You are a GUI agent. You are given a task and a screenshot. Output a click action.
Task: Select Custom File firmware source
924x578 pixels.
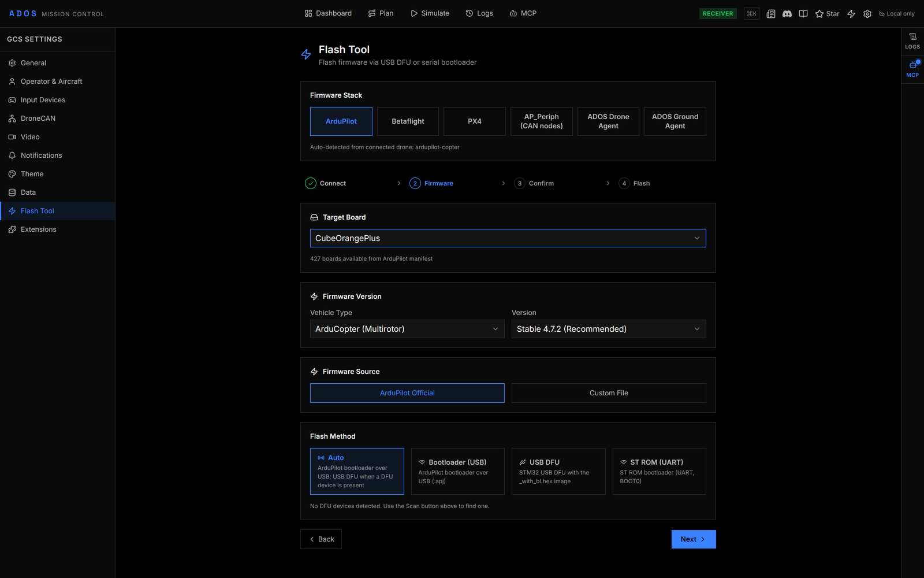point(609,393)
